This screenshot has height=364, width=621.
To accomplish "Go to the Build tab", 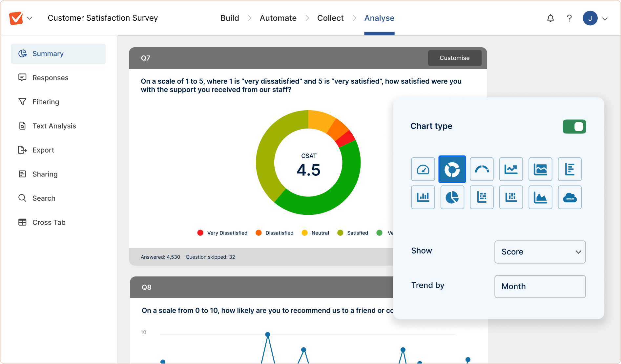I will click(x=230, y=18).
